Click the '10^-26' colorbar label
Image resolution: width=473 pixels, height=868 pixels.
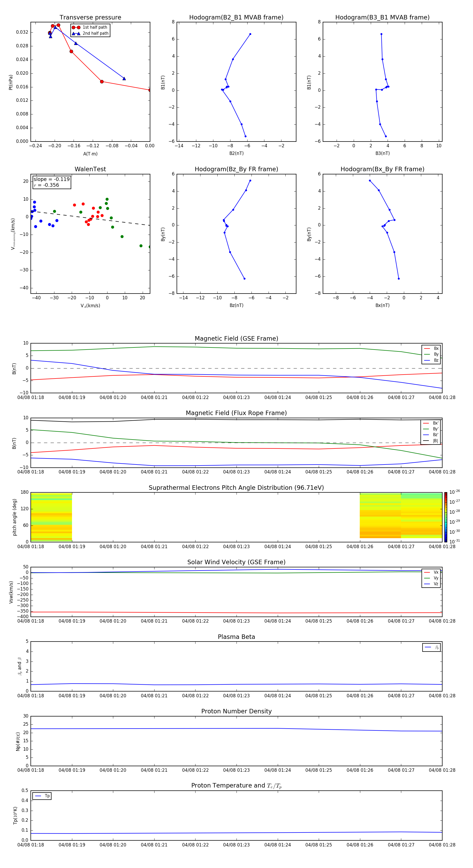[x=455, y=492]
